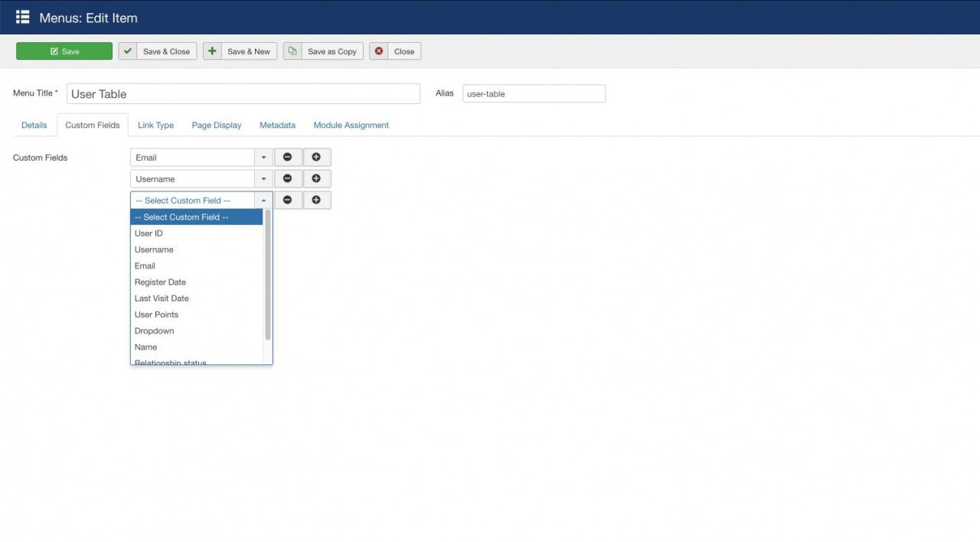Collapse the open Select Custom Field dropdown

point(263,201)
